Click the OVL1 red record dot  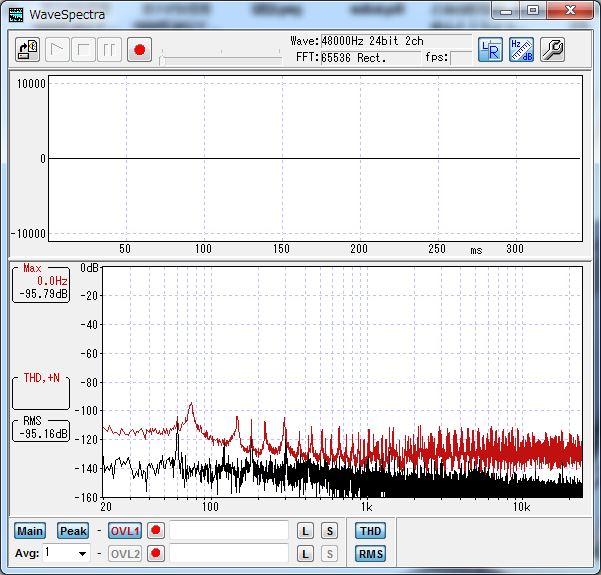(156, 531)
